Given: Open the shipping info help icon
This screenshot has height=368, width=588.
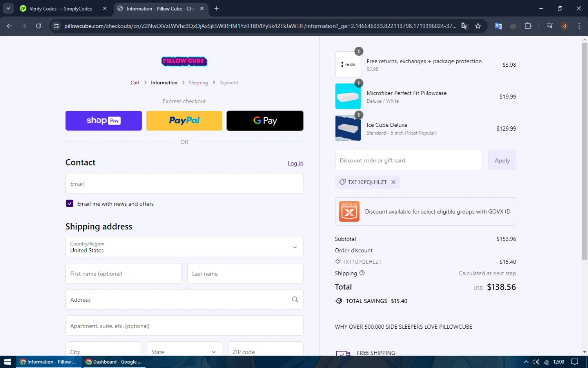Looking at the screenshot, I should click(362, 273).
